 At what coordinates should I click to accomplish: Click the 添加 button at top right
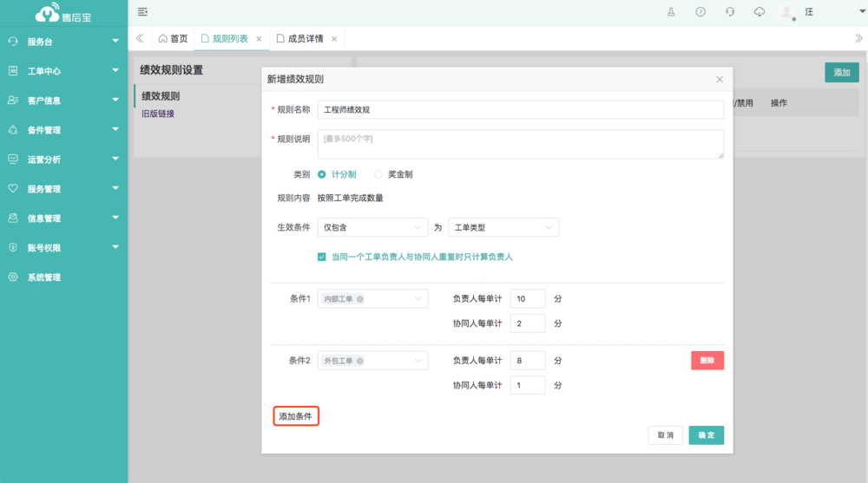[x=841, y=73]
